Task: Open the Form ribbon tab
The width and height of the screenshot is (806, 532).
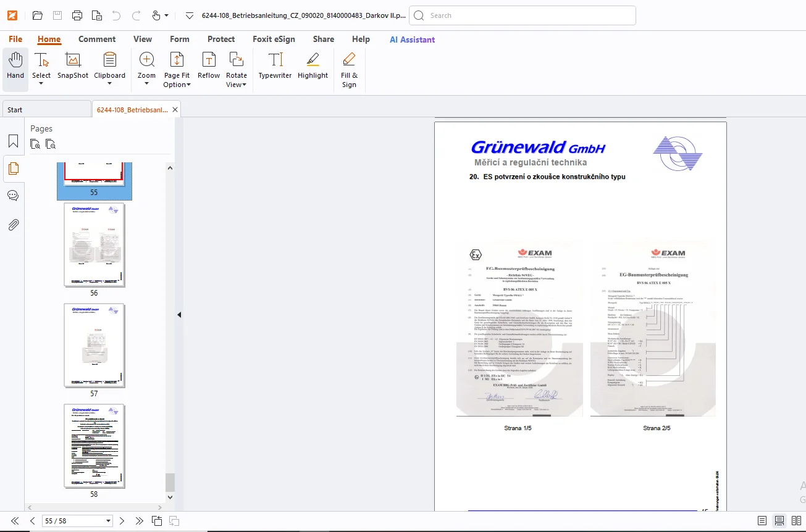Action: click(180, 39)
